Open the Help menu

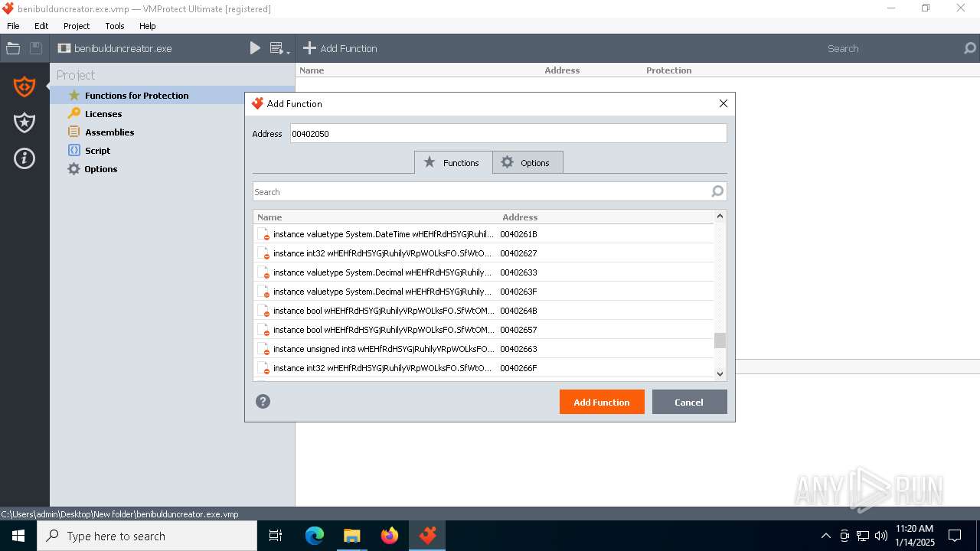(x=148, y=25)
